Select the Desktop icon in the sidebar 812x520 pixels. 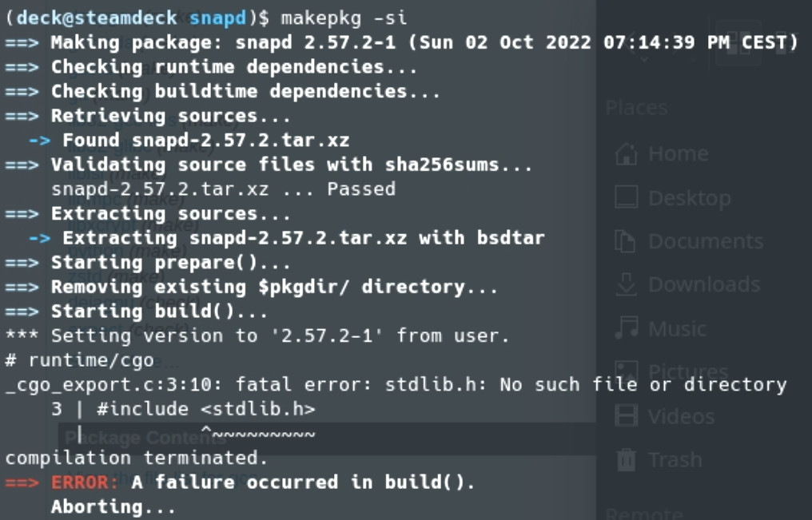pos(627,197)
